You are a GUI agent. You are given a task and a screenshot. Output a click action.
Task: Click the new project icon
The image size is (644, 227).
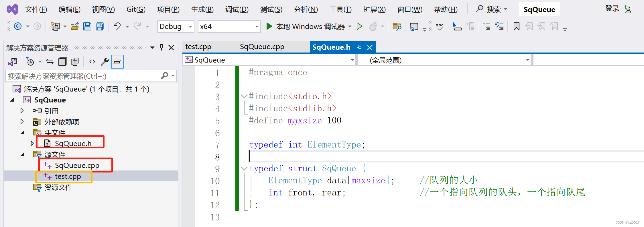[55, 26]
